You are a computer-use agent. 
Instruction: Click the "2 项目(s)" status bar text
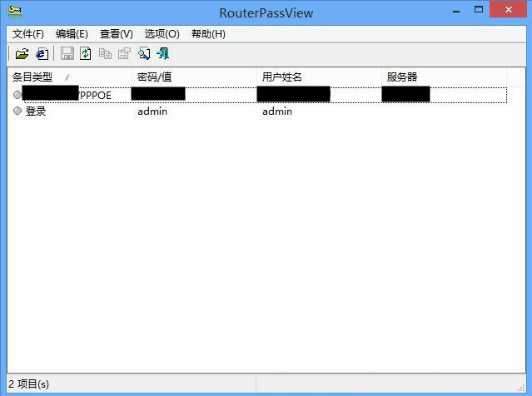point(29,384)
